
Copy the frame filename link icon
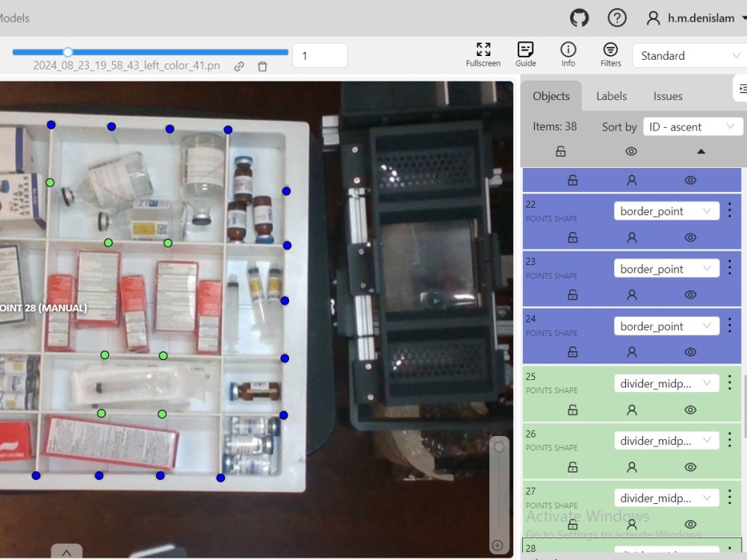pyautogui.click(x=239, y=66)
